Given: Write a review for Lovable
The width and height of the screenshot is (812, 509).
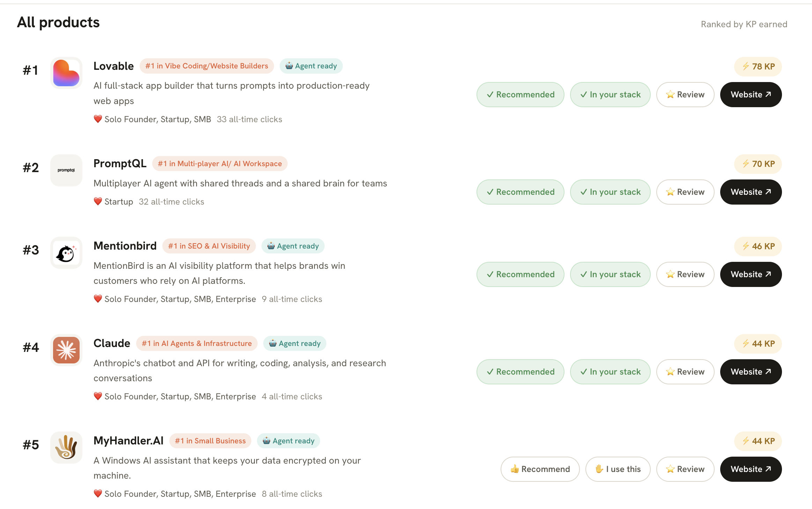Looking at the screenshot, I should [x=685, y=95].
